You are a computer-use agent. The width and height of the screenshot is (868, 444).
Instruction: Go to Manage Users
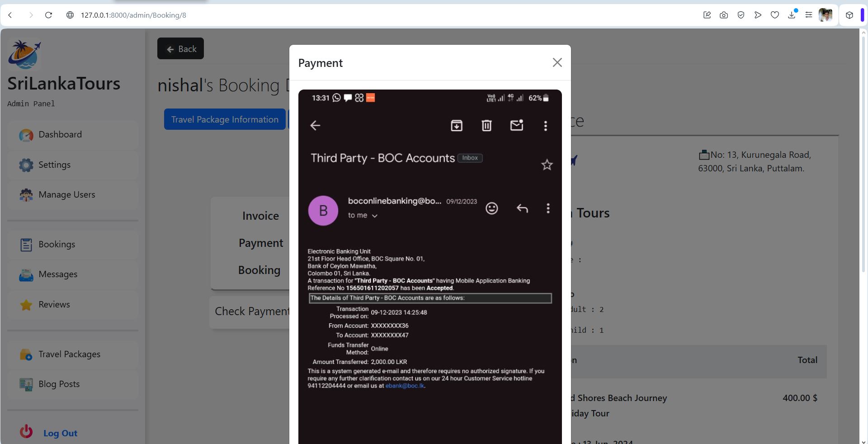click(x=73, y=194)
